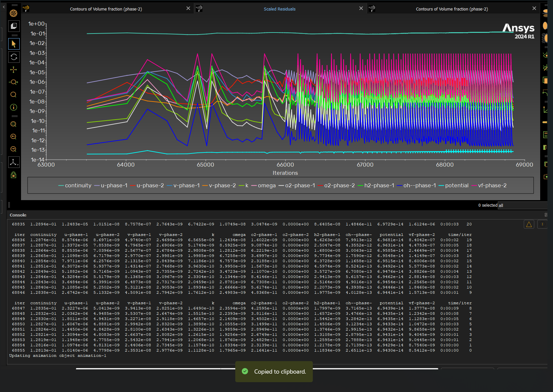Toggle the view lock eye icon

coord(13,175)
